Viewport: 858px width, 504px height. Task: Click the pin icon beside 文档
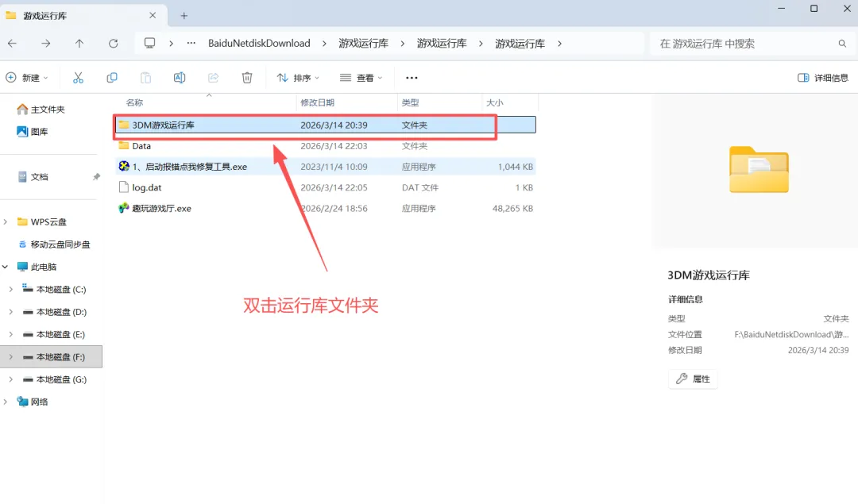click(96, 176)
